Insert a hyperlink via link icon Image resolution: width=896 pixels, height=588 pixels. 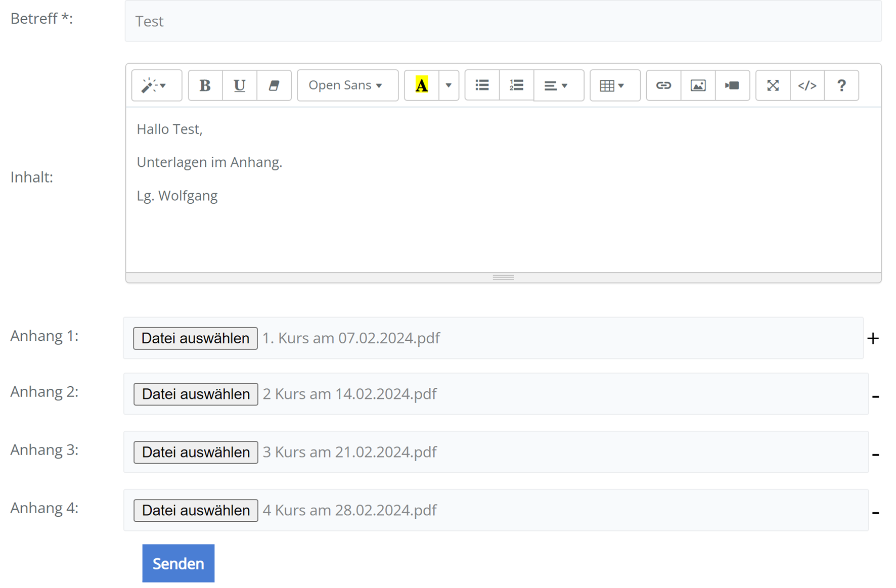point(663,85)
